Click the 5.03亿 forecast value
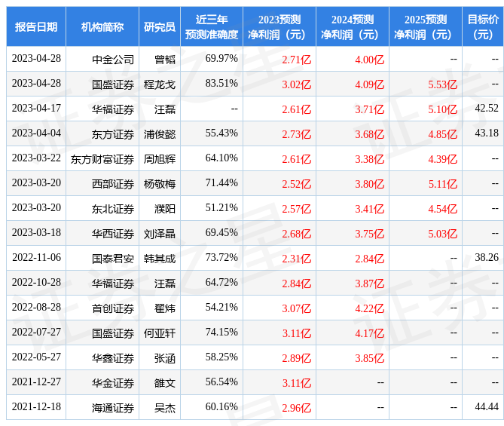The width and height of the screenshot is (504, 426). (443, 234)
